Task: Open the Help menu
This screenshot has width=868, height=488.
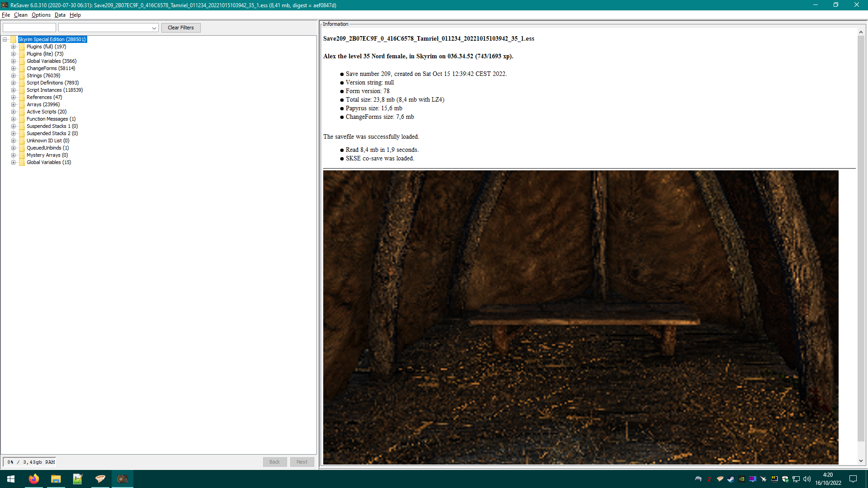Action: click(75, 15)
